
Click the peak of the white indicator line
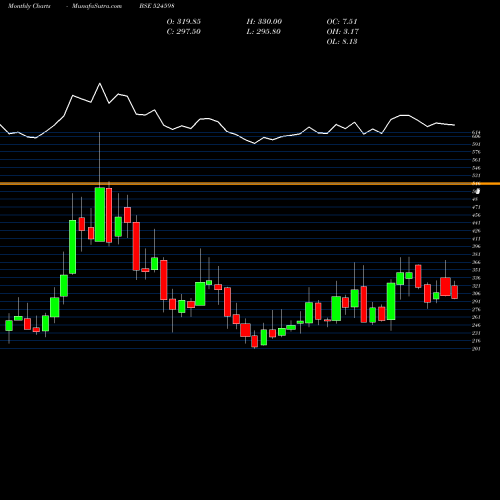point(100,83)
